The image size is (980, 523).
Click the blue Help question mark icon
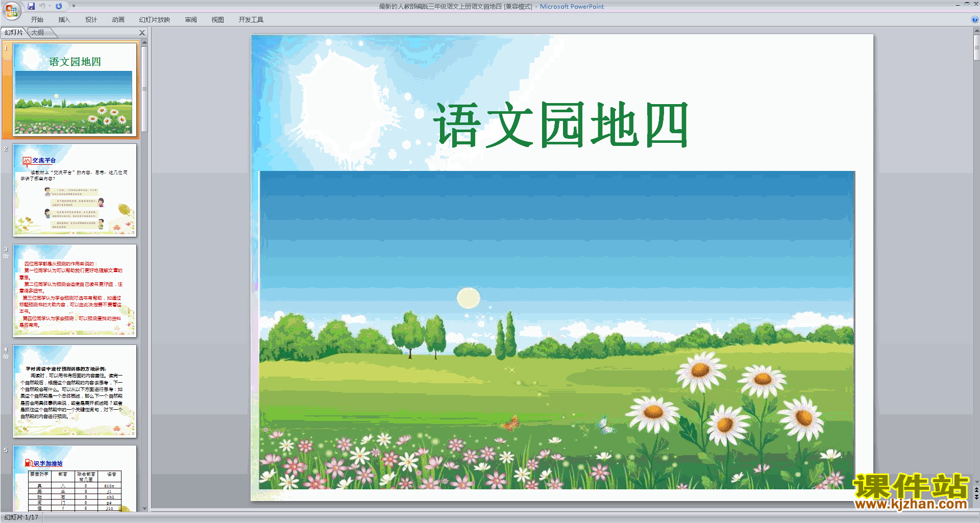click(974, 20)
